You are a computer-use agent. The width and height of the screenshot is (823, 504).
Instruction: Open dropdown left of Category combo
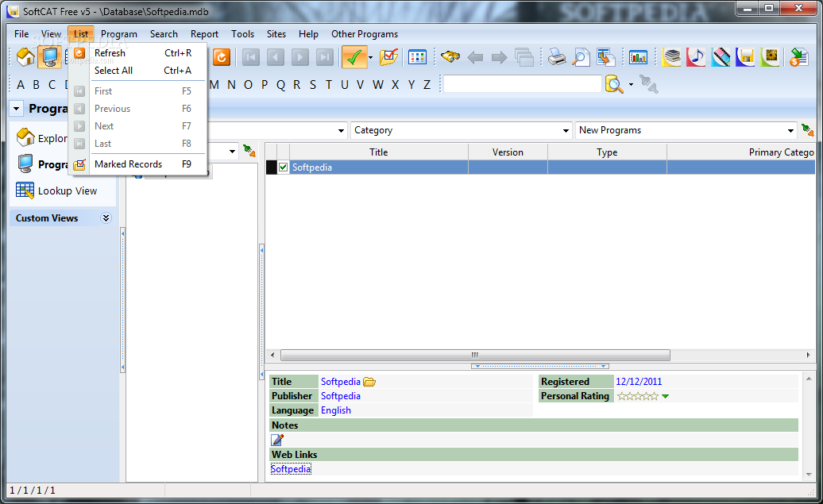coord(341,130)
